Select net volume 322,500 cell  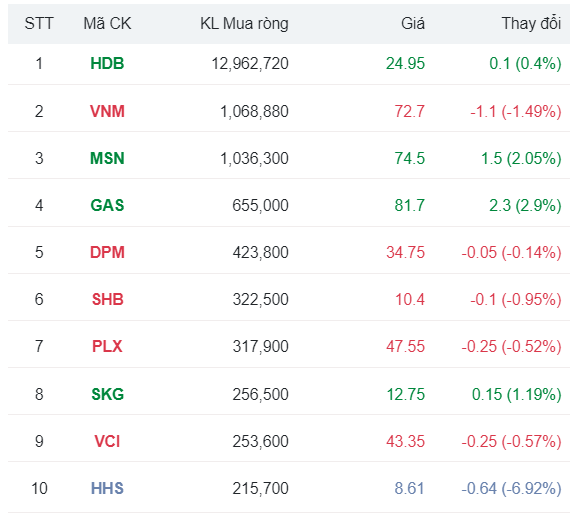tap(260, 299)
